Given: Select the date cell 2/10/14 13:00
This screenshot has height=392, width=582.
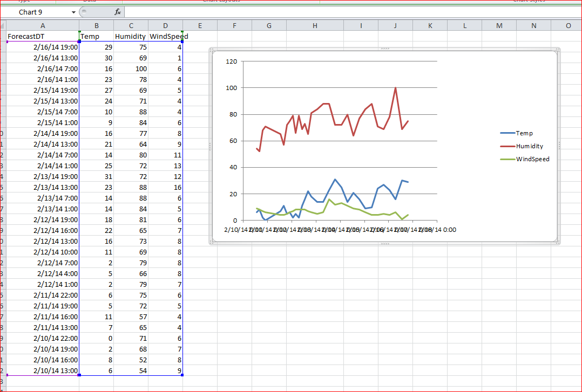Looking at the screenshot, I should [43, 370].
